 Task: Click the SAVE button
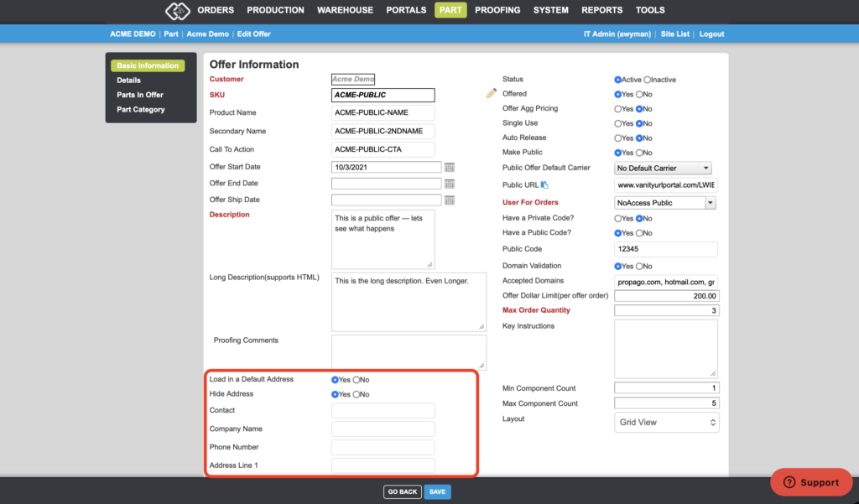(x=437, y=492)
